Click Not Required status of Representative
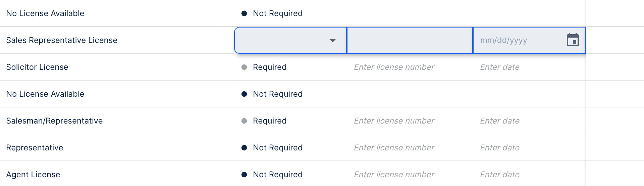 pos(277,148)
